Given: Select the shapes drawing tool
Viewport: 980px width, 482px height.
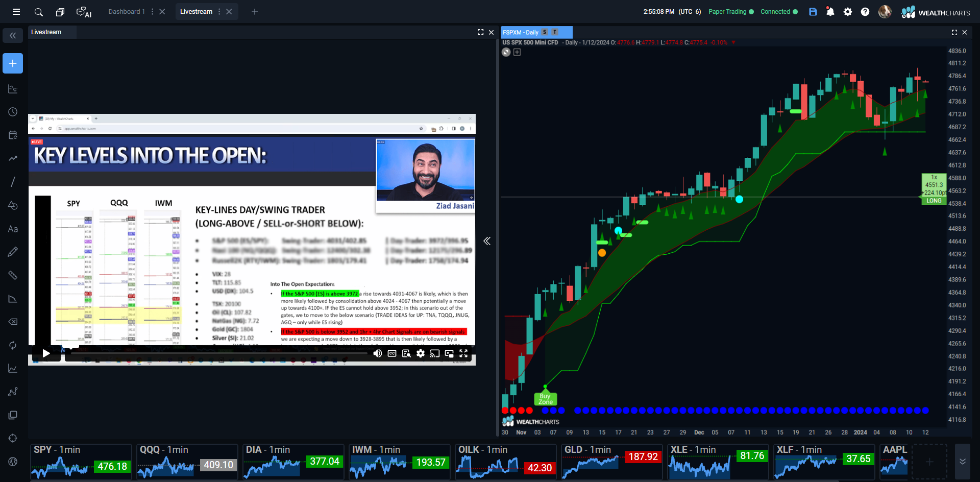Looking at the screenshot, I should [x=13, y=205].
